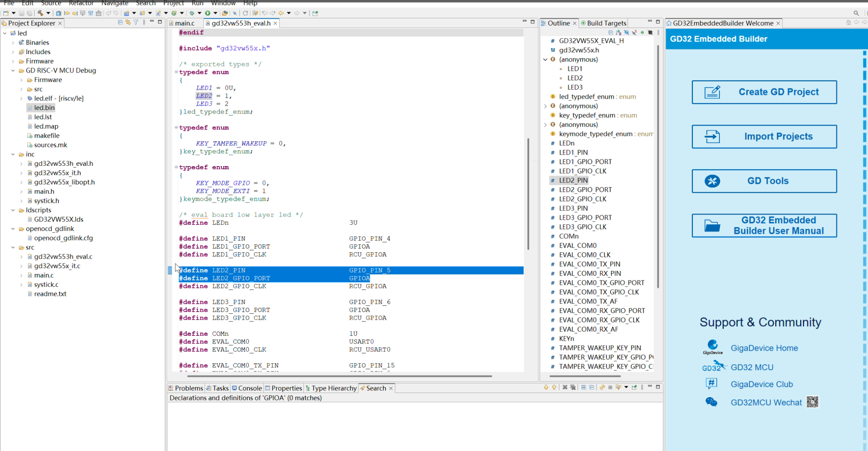Show previous match arrow in Search view
The width and height of the screenshot is (868, 451).
pyautogui.click(x=554, y=387)
